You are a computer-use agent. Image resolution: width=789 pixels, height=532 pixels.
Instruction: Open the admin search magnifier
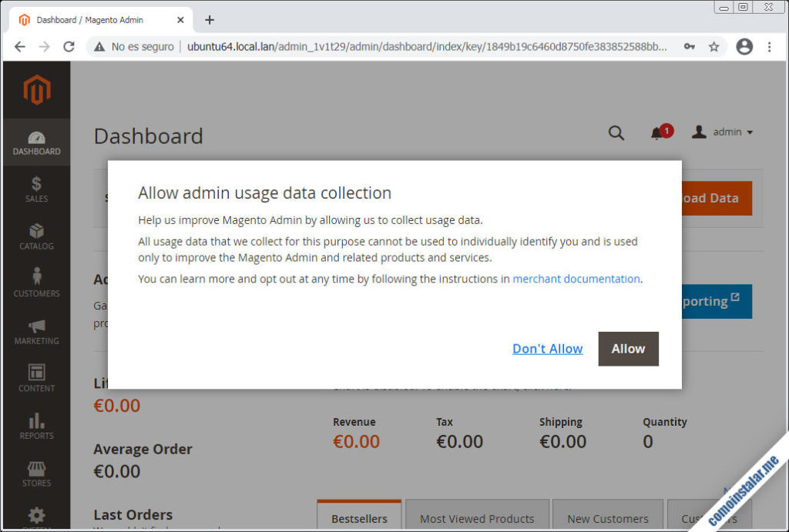pos(616,132)
